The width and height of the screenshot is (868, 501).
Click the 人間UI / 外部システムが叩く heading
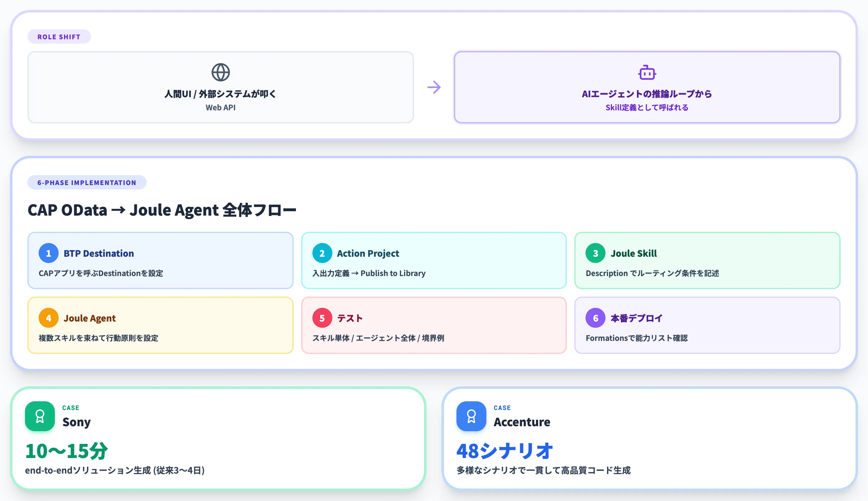(x=220, y=93)
